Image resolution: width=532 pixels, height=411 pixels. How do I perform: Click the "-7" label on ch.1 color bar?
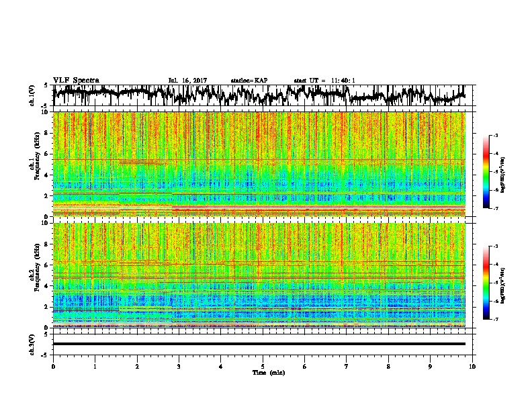[x=496, y=208]
